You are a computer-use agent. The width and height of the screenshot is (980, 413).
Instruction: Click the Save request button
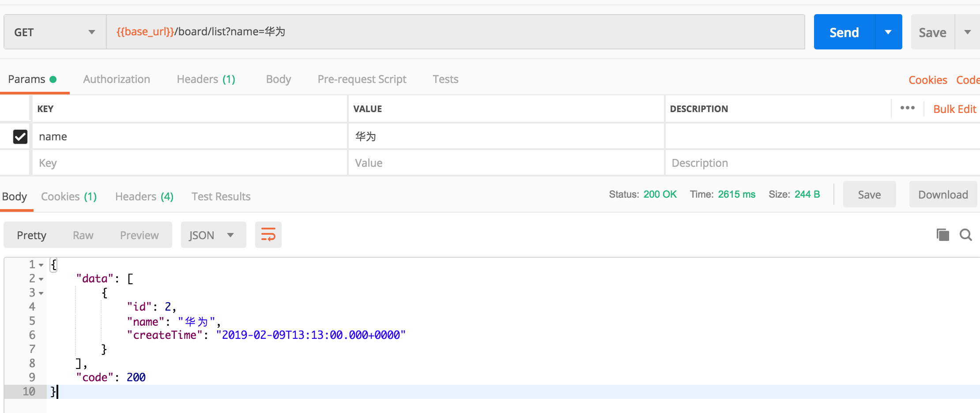point(933,32)
